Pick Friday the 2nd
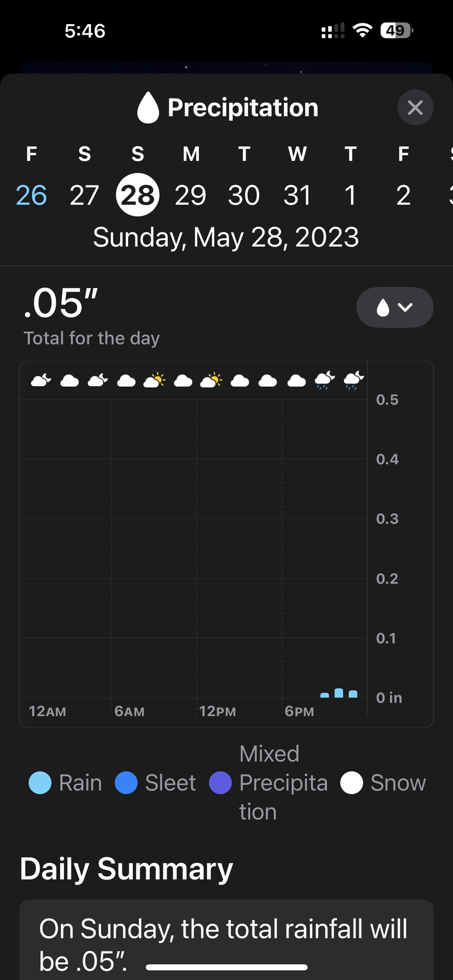Image resolution: width=453 pixels, height=980 pixels. point(403,195)
